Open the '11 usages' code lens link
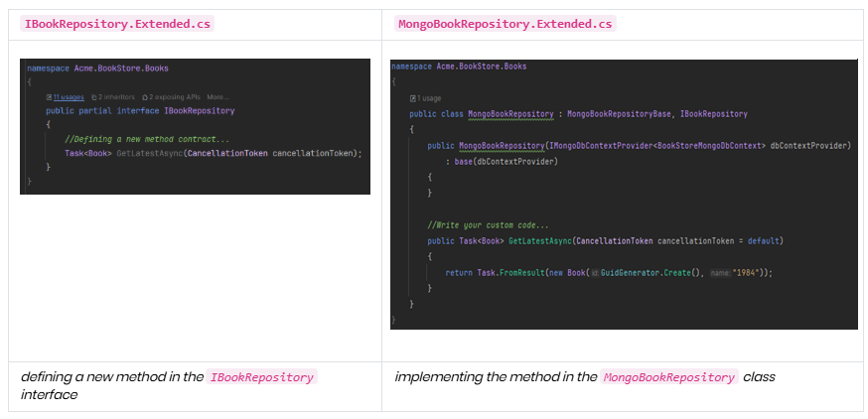This screenshot has height=419, width=868. (69, 97)
